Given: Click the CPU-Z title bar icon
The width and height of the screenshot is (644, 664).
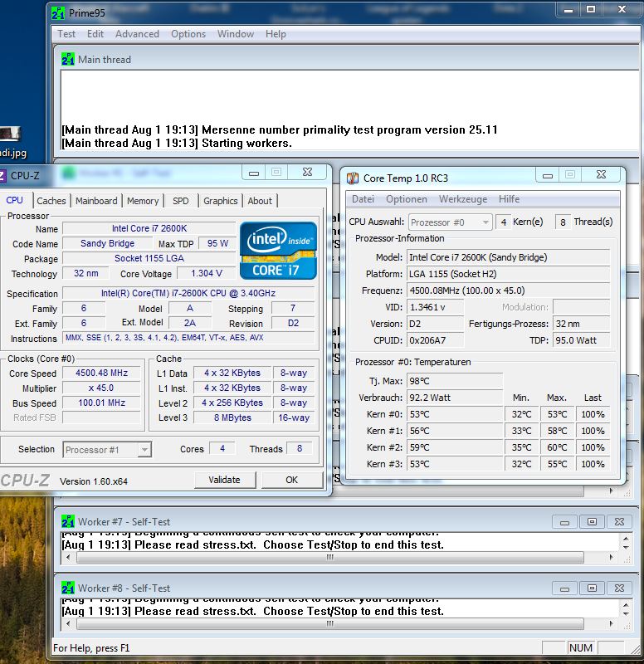Looking at the screenshot, I should (x=2, y=175).
